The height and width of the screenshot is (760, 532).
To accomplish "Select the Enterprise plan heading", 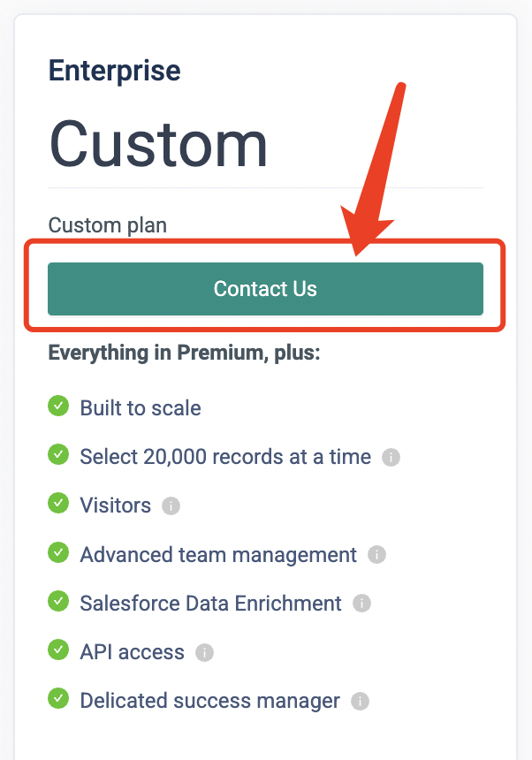I will 114,71.
